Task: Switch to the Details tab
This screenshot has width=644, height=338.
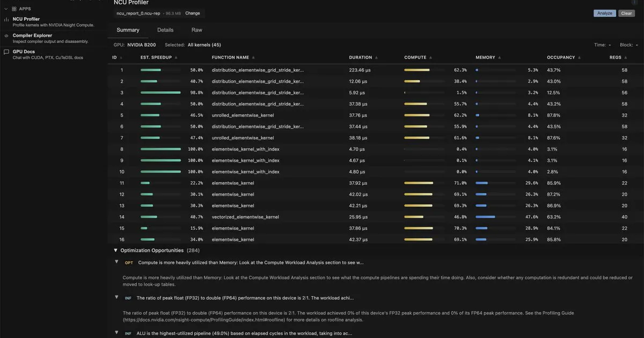Action: 165,30
